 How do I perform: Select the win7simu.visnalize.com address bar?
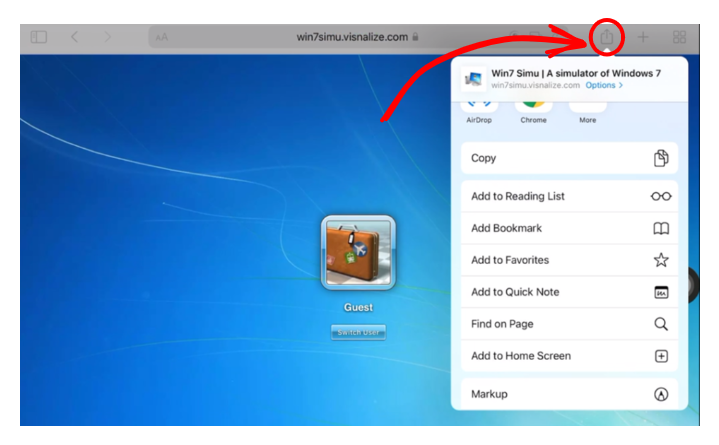click(357, 37)
